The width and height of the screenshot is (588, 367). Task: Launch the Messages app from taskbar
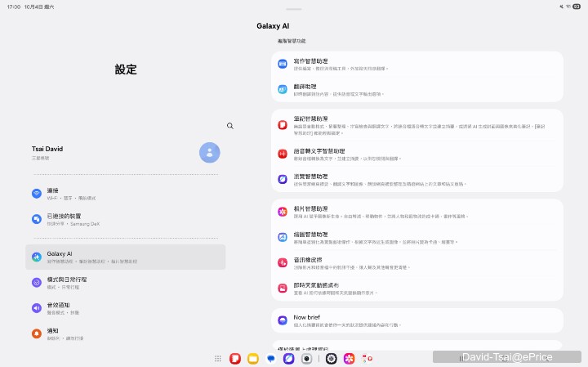click(x=271, y=358)
